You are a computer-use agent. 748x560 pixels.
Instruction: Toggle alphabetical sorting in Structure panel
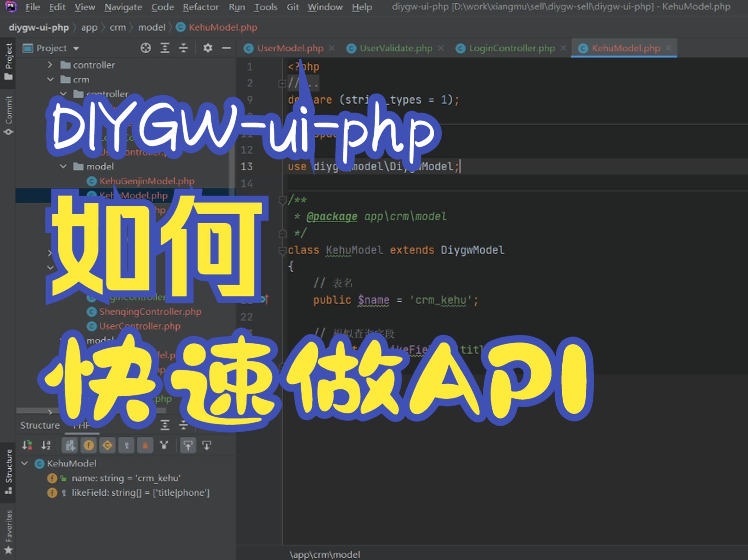click(x=46, y=445)
